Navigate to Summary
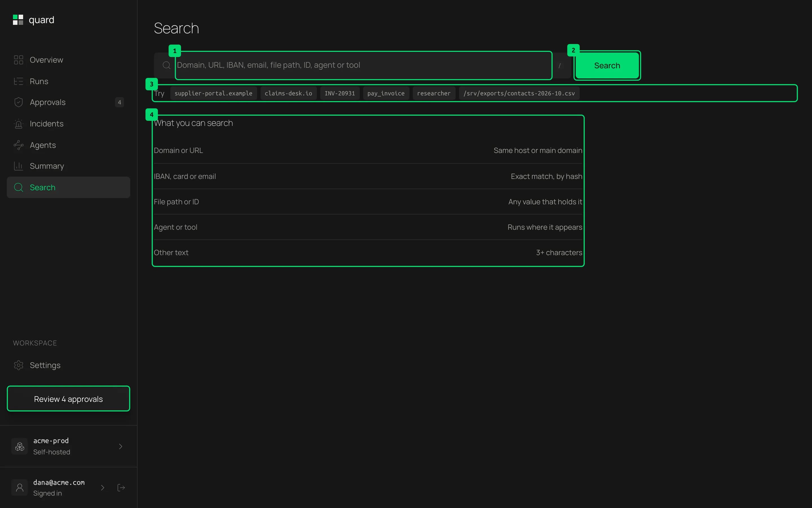 point(69,166)
